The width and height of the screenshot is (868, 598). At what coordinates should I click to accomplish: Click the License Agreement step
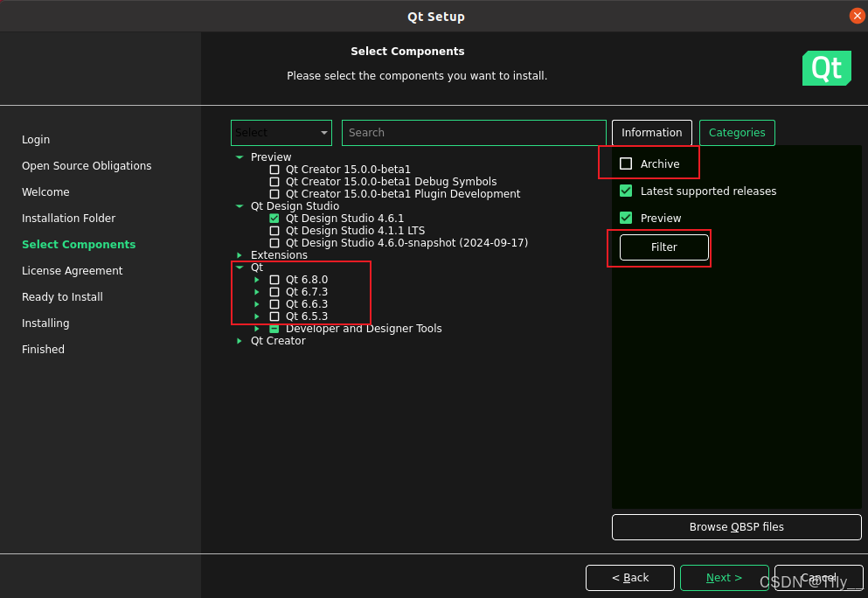(x=72, y=271)
